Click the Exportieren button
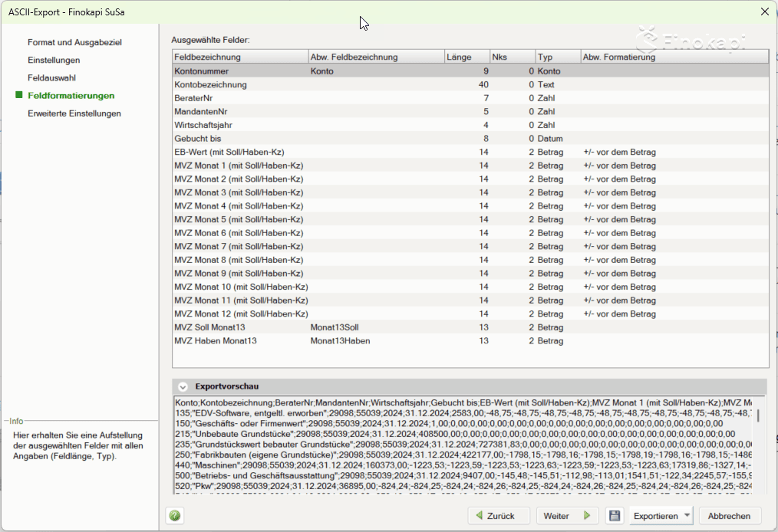 [x=655, y=516]
